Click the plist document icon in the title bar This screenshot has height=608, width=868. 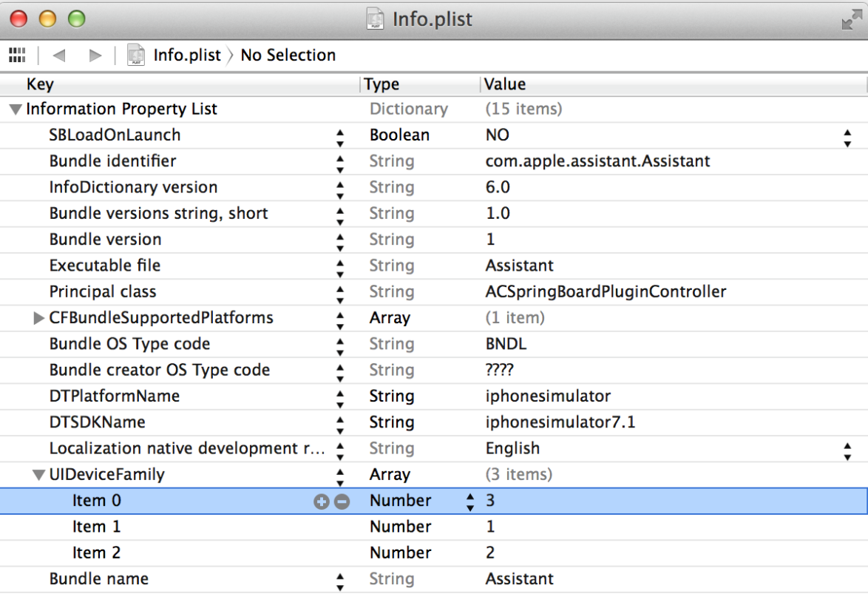[x=376, y=18]
